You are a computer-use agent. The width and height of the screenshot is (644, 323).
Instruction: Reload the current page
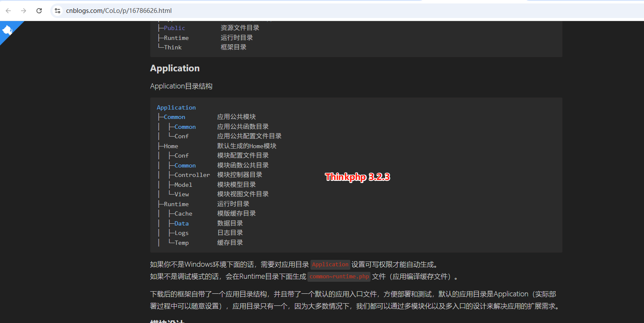pos(39,11)
